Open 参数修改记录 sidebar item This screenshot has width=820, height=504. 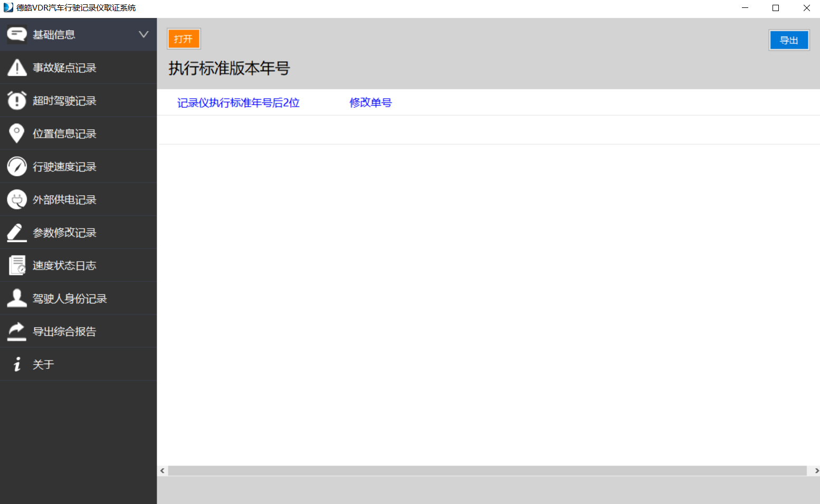click(78, 232)
